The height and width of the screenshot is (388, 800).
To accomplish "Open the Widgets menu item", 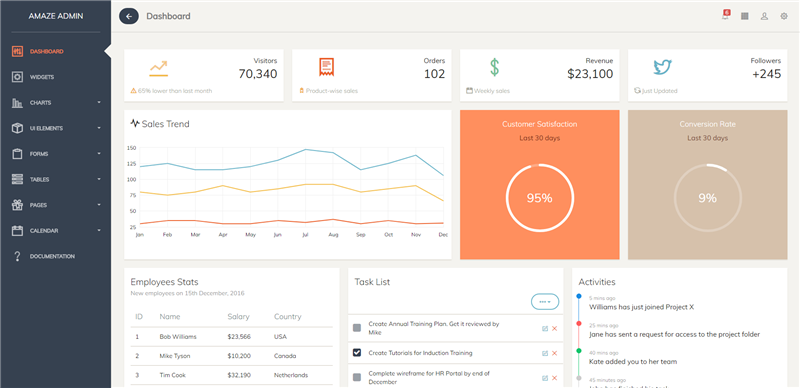I will point(56,77).
